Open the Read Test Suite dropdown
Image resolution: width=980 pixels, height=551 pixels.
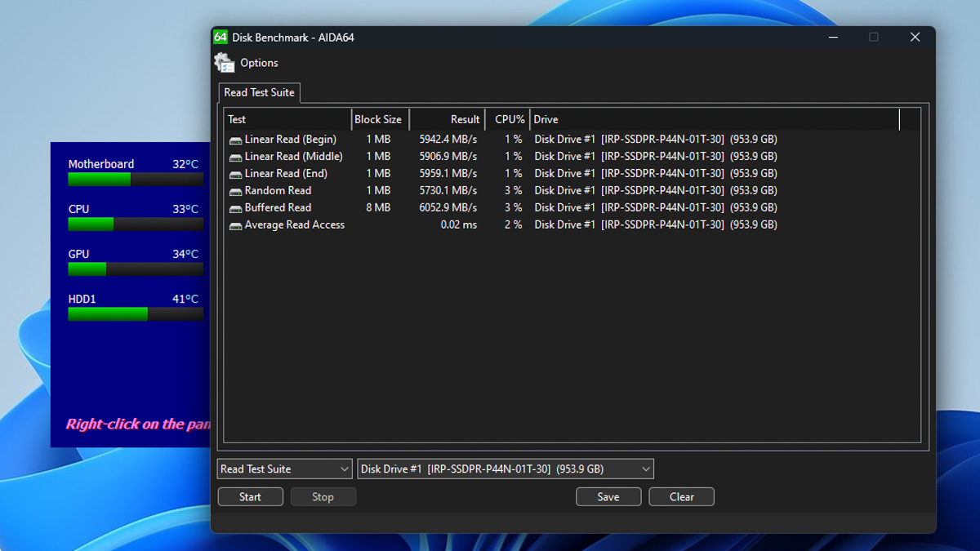pos(285,469)
